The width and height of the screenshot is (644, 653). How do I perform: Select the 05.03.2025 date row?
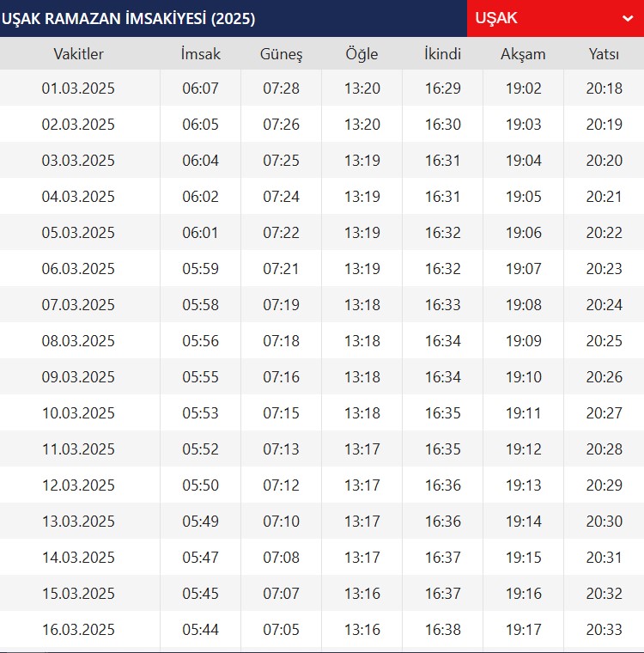(x=78, y=233)
